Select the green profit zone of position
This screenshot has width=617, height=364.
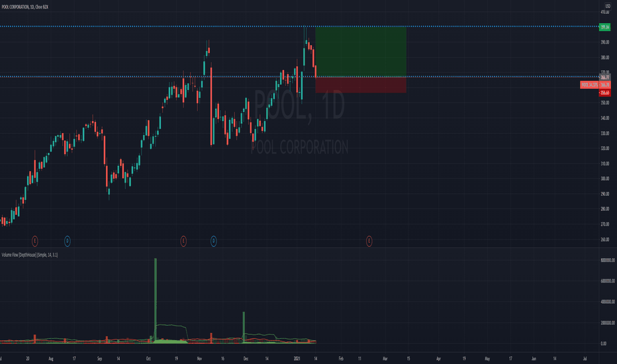pyautogui.click(x=361, y=52)
